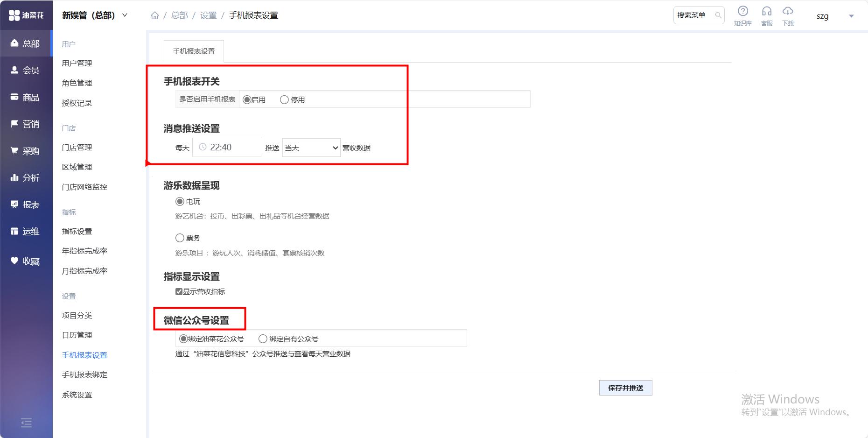Click the 游乐数据呈现 heading text
This screenshot has width=868, height=438.
point(191,185)
